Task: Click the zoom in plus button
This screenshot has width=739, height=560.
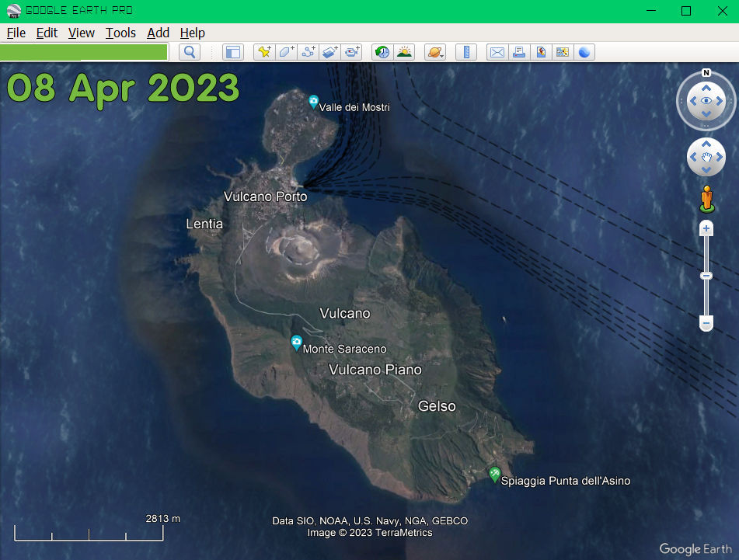Action: 706,228
